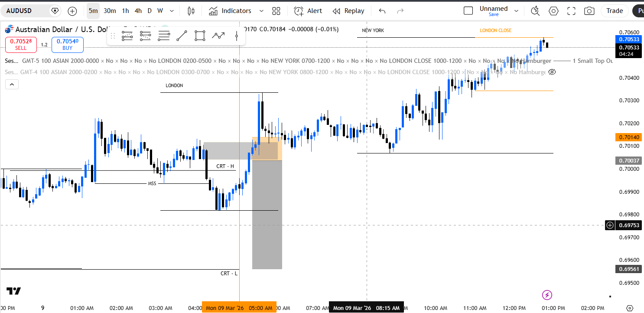Screen dimensions: 644x313
Task: Click the TradingView logo on the chart
Action: pyautogui.click(x=14, y=291)
